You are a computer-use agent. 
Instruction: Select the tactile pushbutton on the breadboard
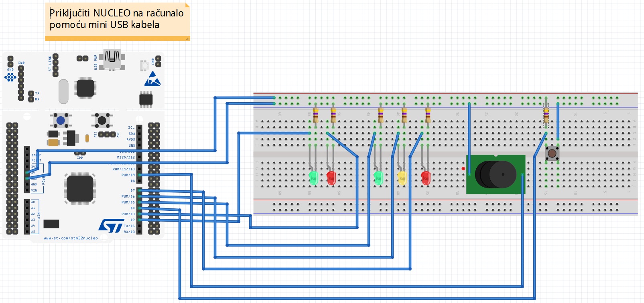click(552, 153)
